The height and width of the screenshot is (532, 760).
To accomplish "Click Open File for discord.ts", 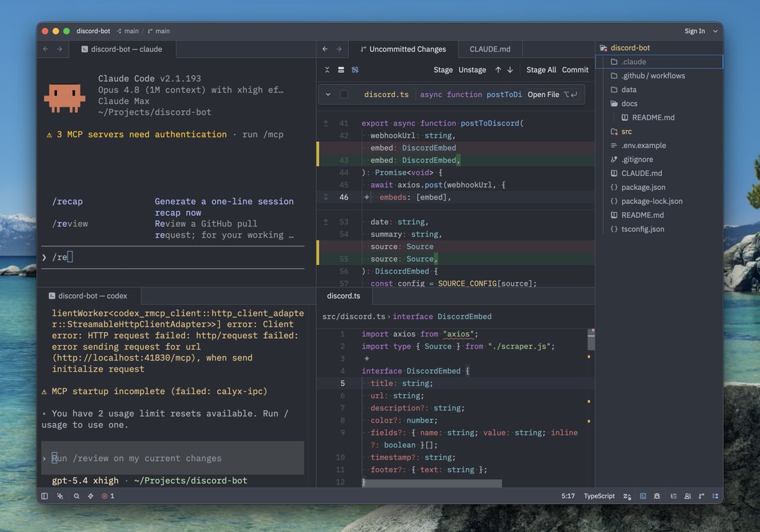I will coord(553,94).
